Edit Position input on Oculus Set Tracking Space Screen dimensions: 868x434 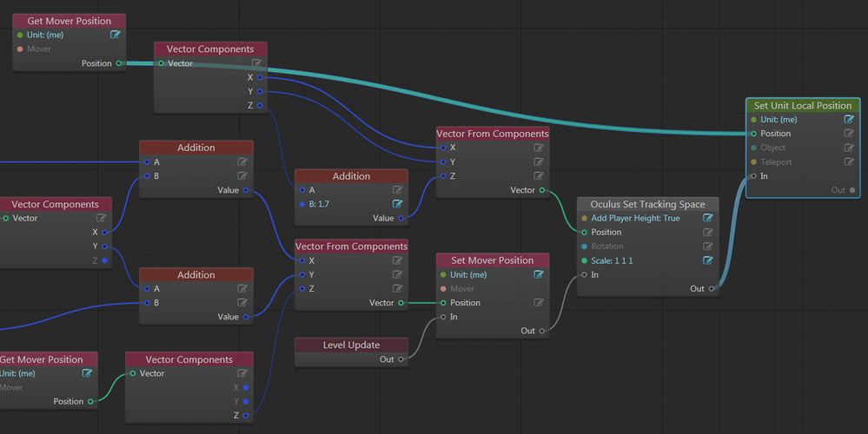tap(707, 233)
